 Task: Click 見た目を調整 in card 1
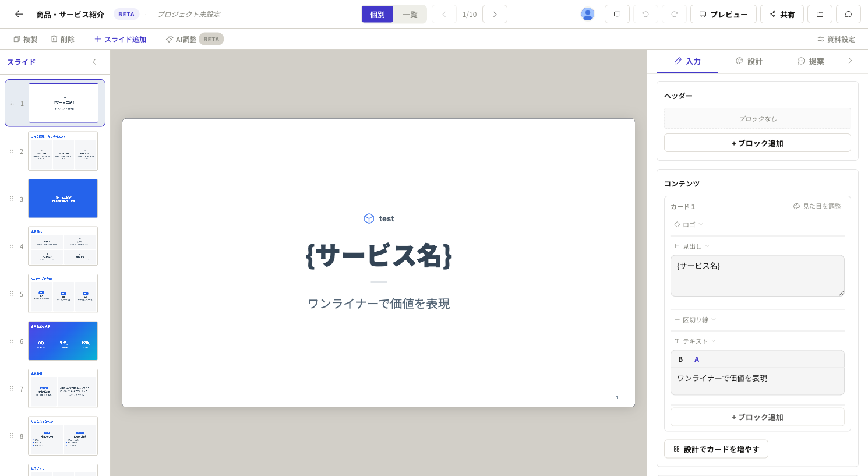[x=817, y=206]
